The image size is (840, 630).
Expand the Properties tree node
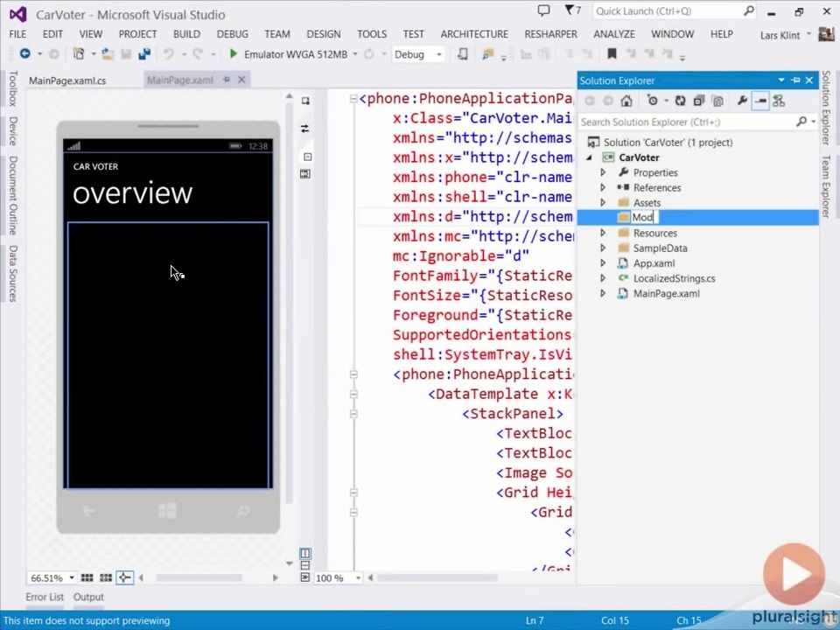click(x=603, y=172)
